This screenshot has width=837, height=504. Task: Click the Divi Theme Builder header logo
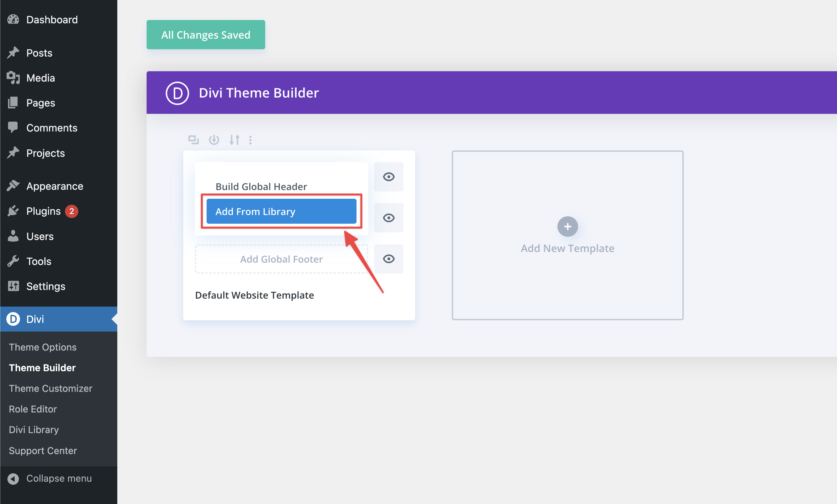coord(177,93)
